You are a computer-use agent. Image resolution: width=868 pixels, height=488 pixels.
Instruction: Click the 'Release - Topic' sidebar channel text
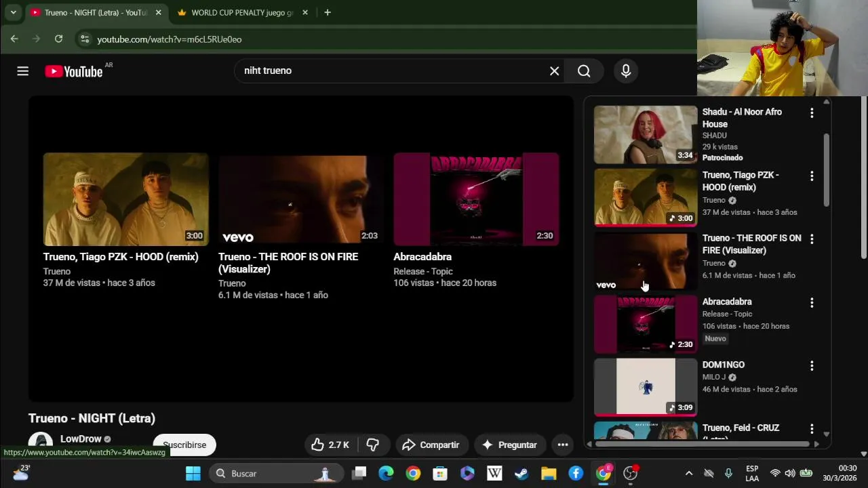tap(727, 314)
